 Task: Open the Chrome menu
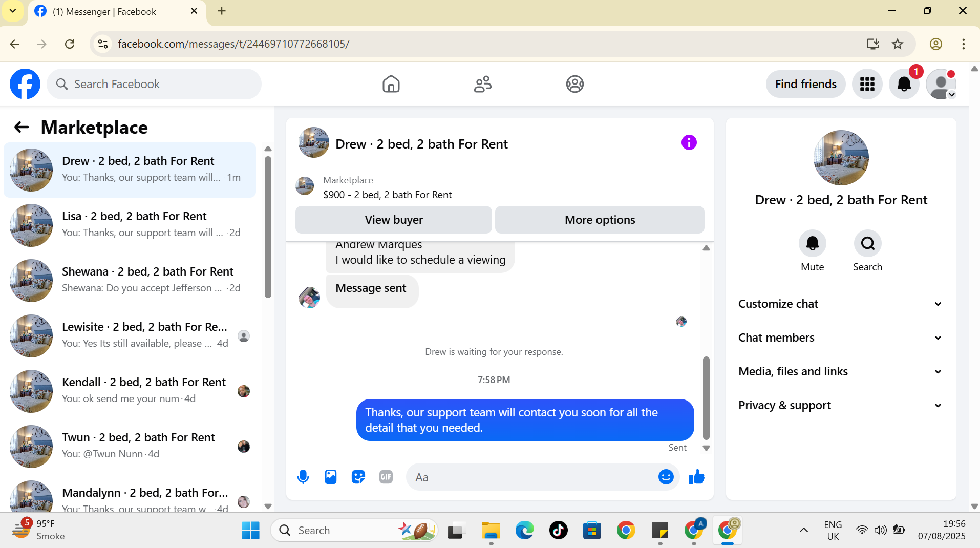(x=963, y=44)
